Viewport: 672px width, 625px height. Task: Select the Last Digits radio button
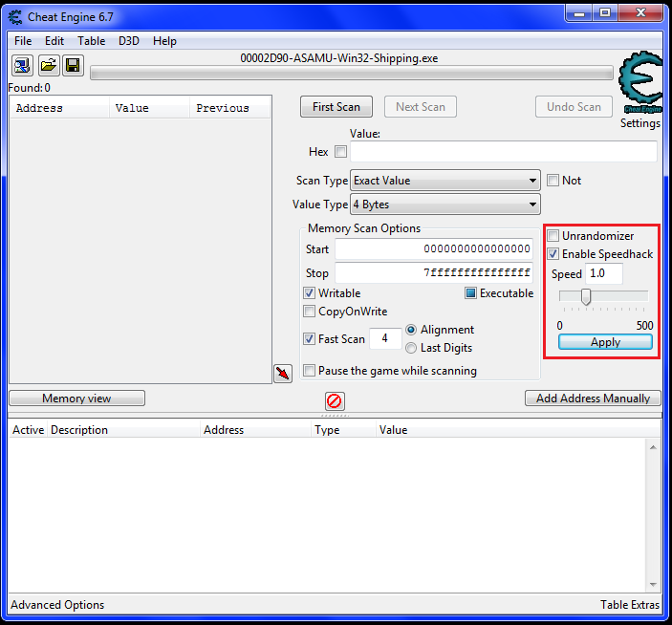[x=411, y=348]
